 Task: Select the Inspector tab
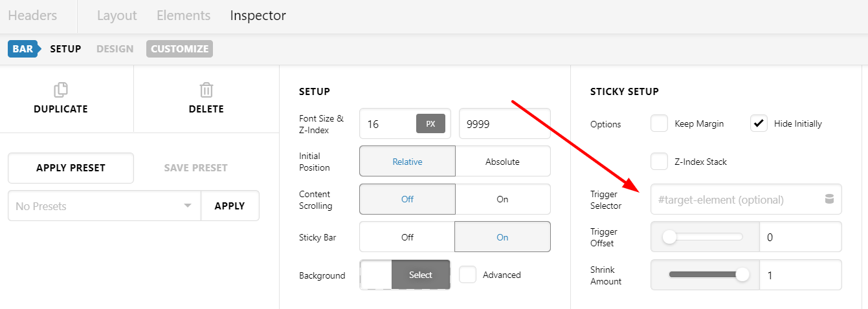(x=258, y=16)
